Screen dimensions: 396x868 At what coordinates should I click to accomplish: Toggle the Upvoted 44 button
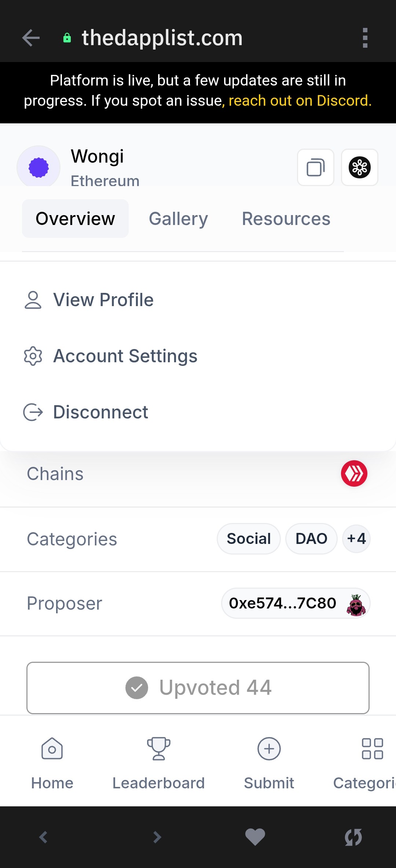198,688
